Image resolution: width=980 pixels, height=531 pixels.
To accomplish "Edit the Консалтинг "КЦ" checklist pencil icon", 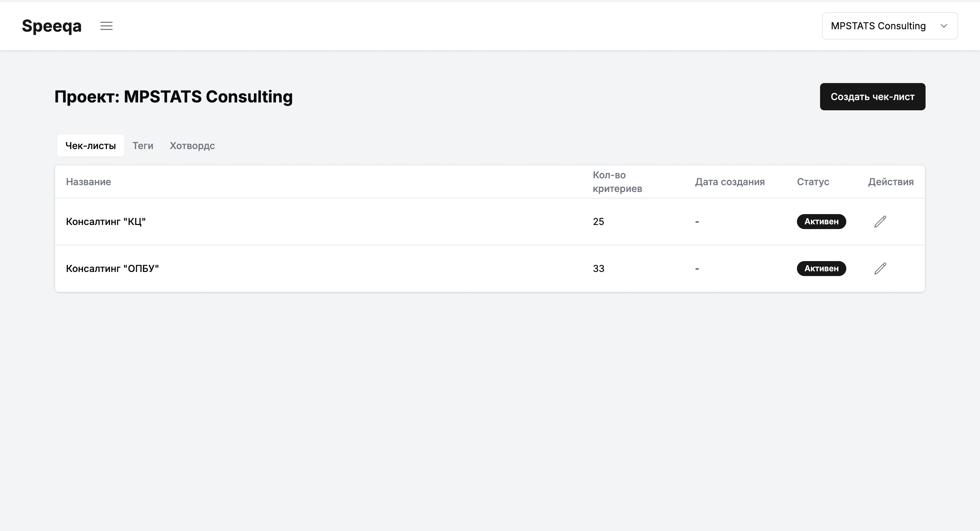I will point(880,222).
